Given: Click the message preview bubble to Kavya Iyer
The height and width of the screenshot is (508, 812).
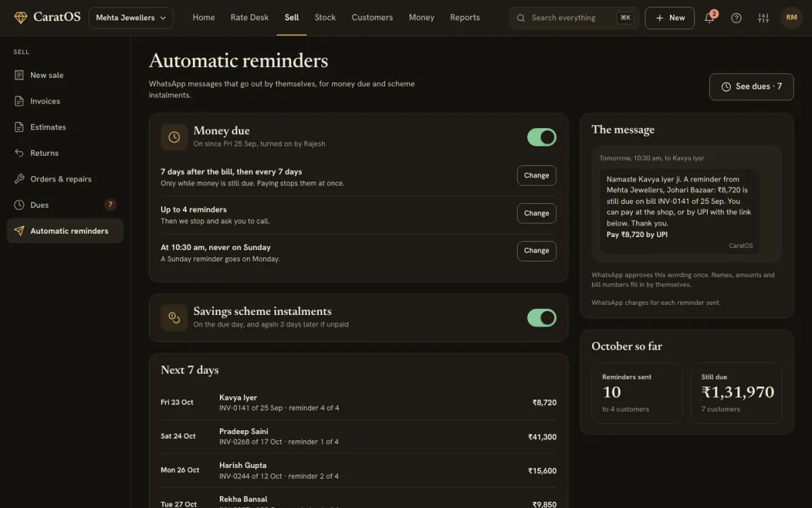Looking at the screenshot, I should [679, 211].
